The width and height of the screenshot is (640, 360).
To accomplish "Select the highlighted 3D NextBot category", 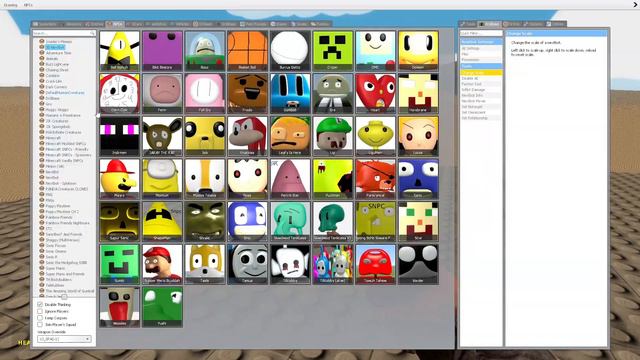I will click(x=55, y=47).
